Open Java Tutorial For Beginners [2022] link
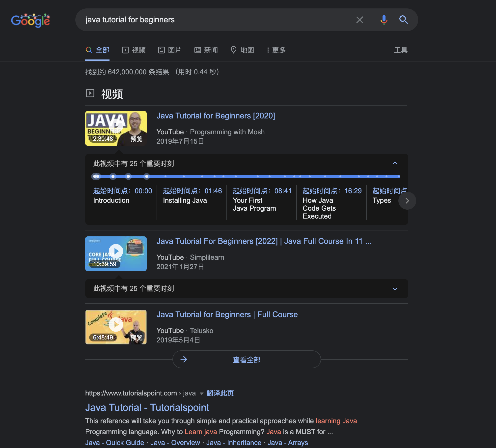The height and width of the screenshot is (448, 496). [264, 241]
